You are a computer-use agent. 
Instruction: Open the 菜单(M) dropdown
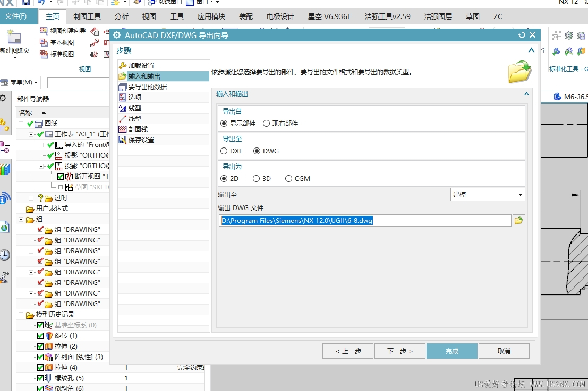coord(20,82)
